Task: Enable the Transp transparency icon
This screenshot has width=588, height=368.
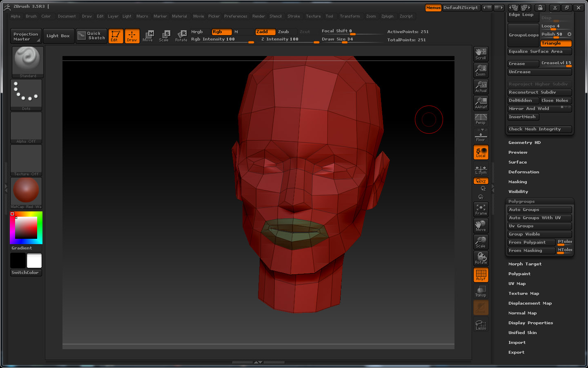Action: click(x=481, y=291)
